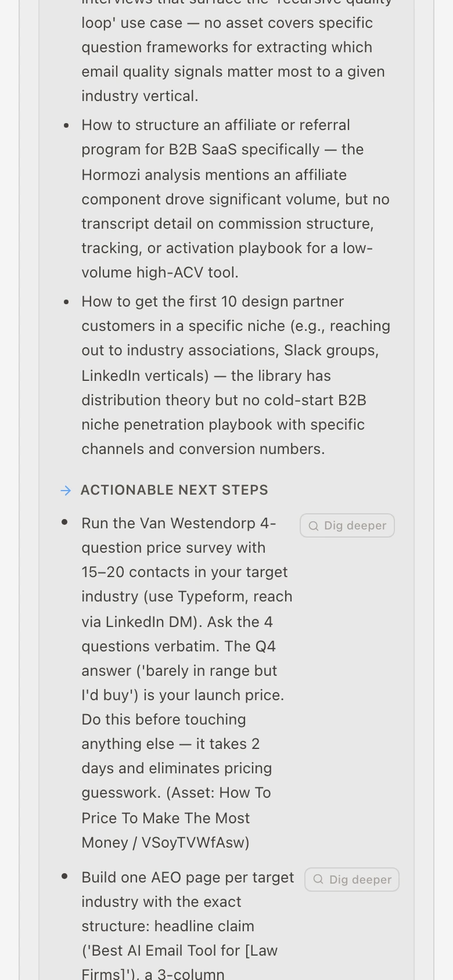Click the asset ID VSoyTVWfAsw
This screenshot has width=453, height=980.
(195, 842)
